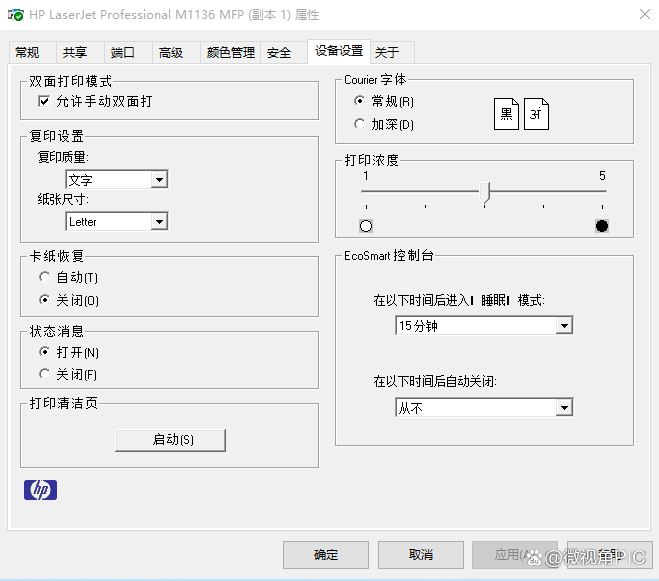Select Courier 加深(D) radio button

359,124
